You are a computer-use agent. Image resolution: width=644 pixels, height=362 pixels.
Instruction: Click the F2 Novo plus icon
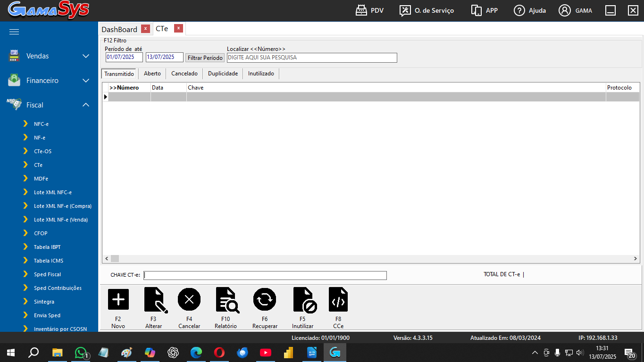point(118,300)
